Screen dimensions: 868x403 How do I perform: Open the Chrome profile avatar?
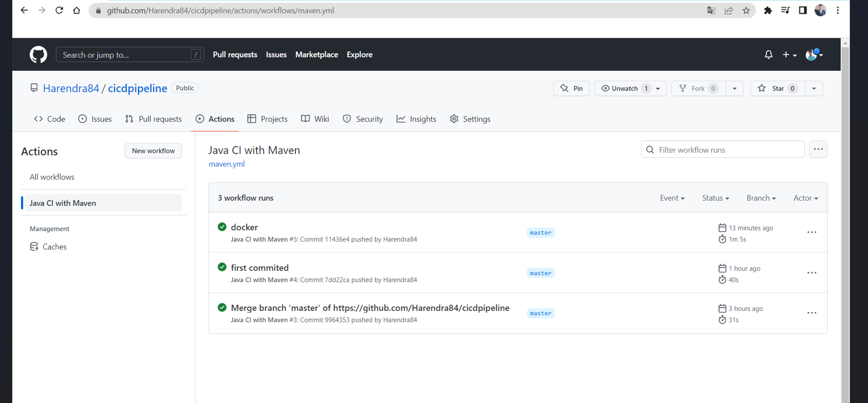820,10
